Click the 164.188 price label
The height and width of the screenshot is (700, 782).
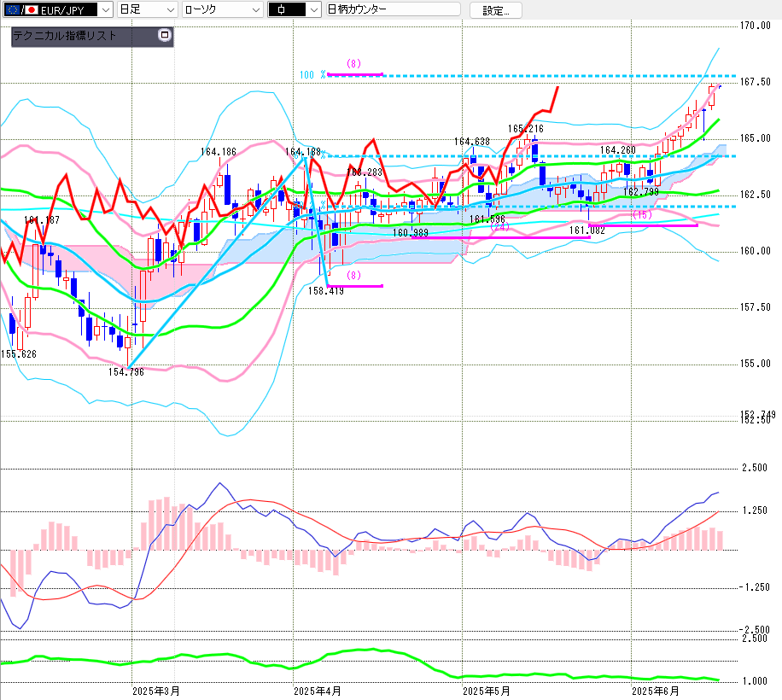point(303,152)
